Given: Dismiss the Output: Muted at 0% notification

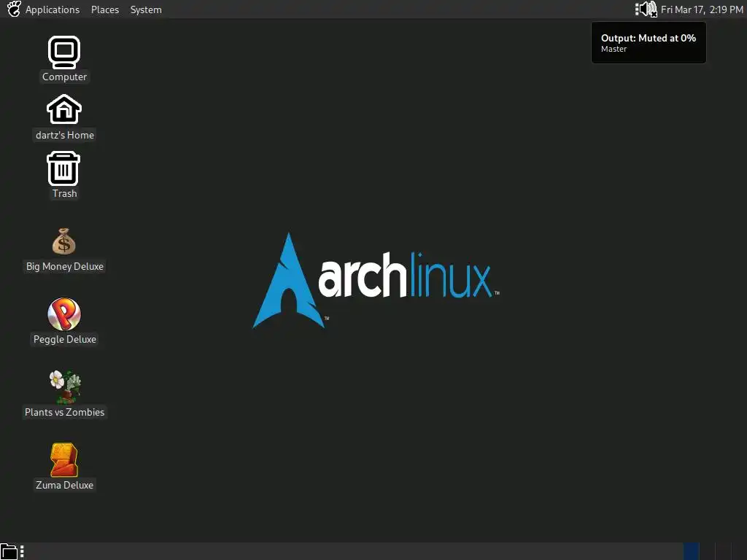Looking at the screenshot, I should click(x=649, y=42).
